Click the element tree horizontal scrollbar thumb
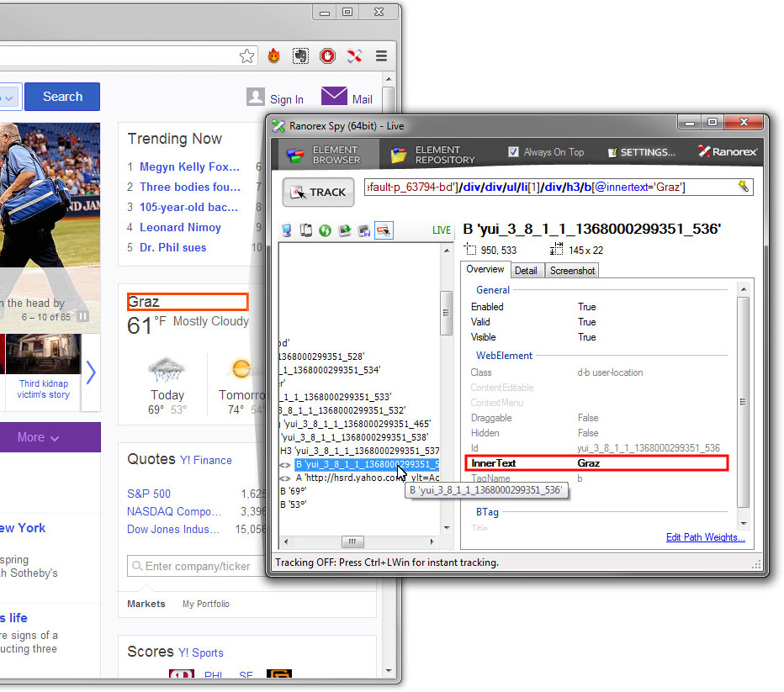Viewport: 784px width, 692px height. point(352,541)
